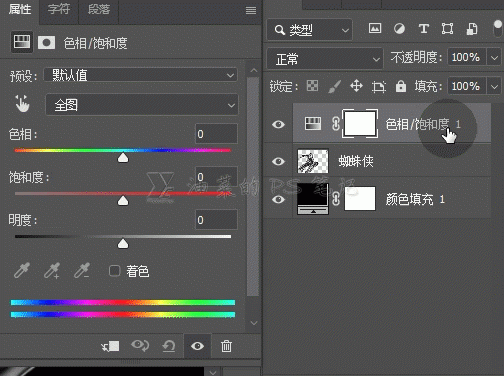This screenshot has height=376, width=504.
Task: Click the 饱和度 saturation slider handle
Action: click(x=123, y=201)
